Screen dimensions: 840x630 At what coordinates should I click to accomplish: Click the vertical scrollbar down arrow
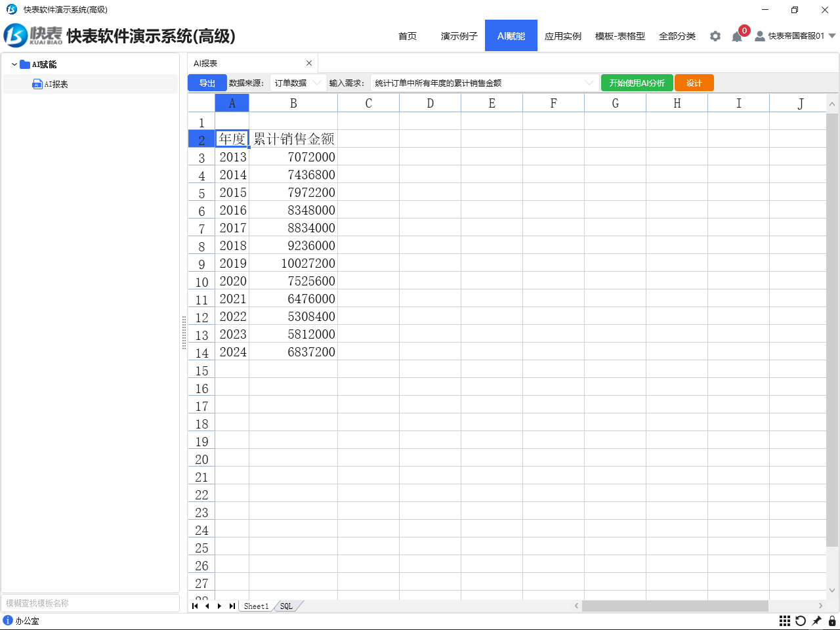832,590
